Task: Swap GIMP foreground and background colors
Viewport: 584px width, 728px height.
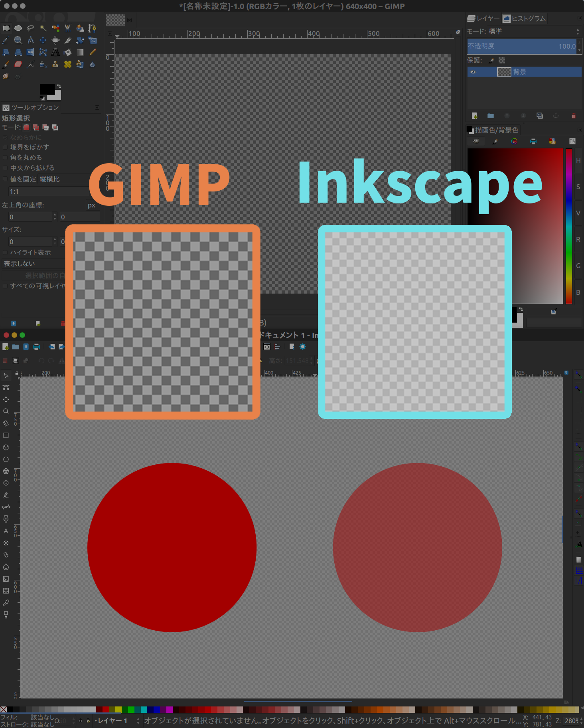Action: pyautogui.click(x=59, y=86)
